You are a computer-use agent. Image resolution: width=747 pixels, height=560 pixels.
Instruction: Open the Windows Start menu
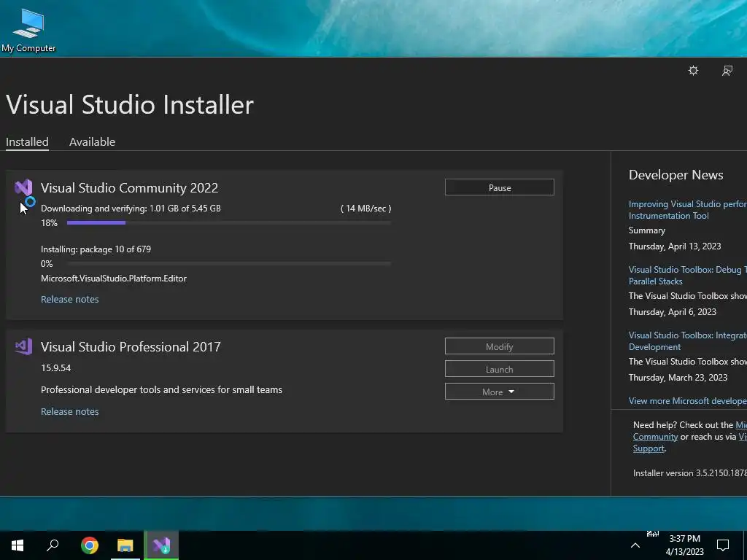pos(18,545)
